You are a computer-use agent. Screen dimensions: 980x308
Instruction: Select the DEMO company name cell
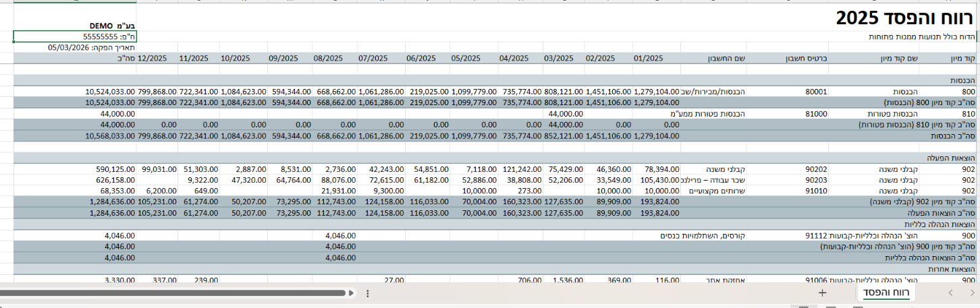coord(75,26)
